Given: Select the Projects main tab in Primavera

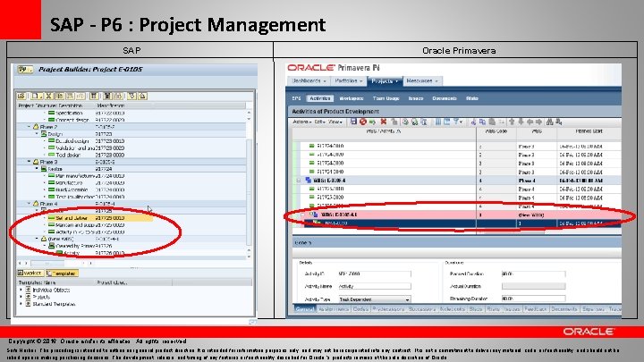Looking at the screenshot, I should [x=385, y=80].
